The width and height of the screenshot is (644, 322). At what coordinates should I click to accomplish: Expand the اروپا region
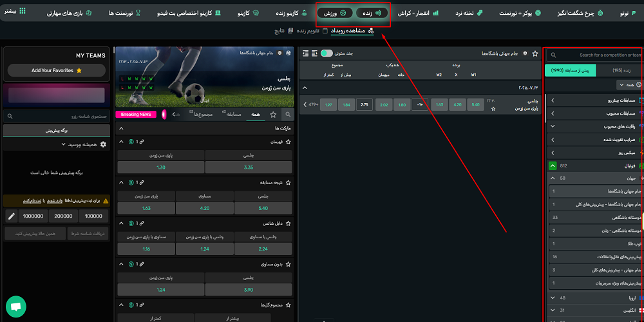pos(553,298)
